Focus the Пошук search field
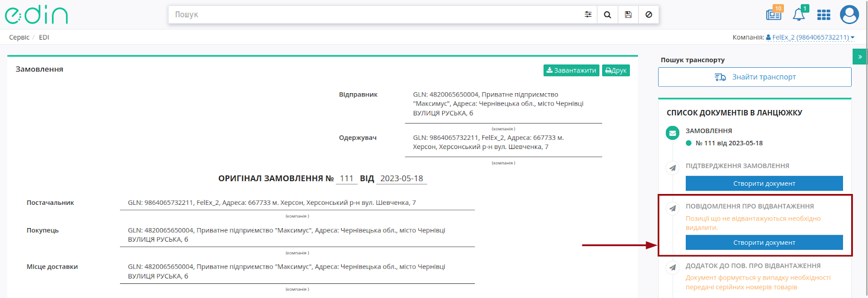The image size is (868, 298). coord(374,15)
